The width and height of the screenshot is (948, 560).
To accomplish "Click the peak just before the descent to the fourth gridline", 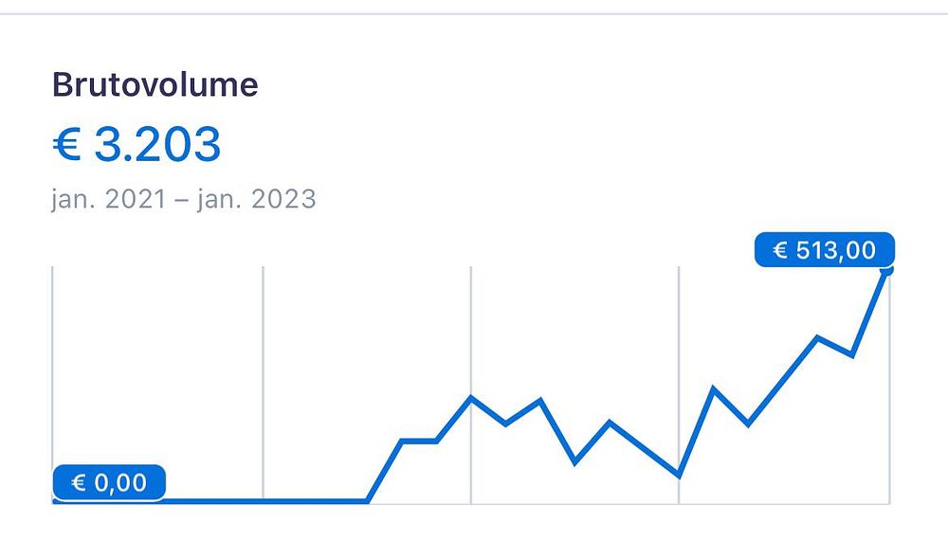I will 610,422.
